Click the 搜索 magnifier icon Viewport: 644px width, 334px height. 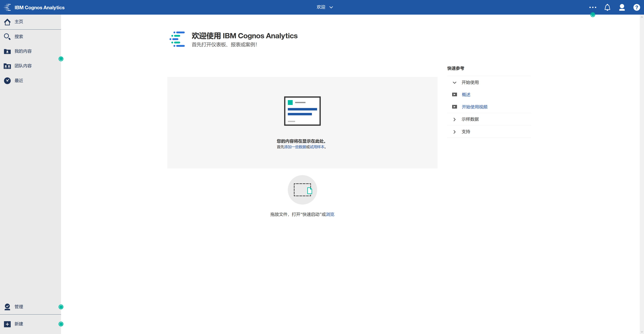(x=7, y=37)
